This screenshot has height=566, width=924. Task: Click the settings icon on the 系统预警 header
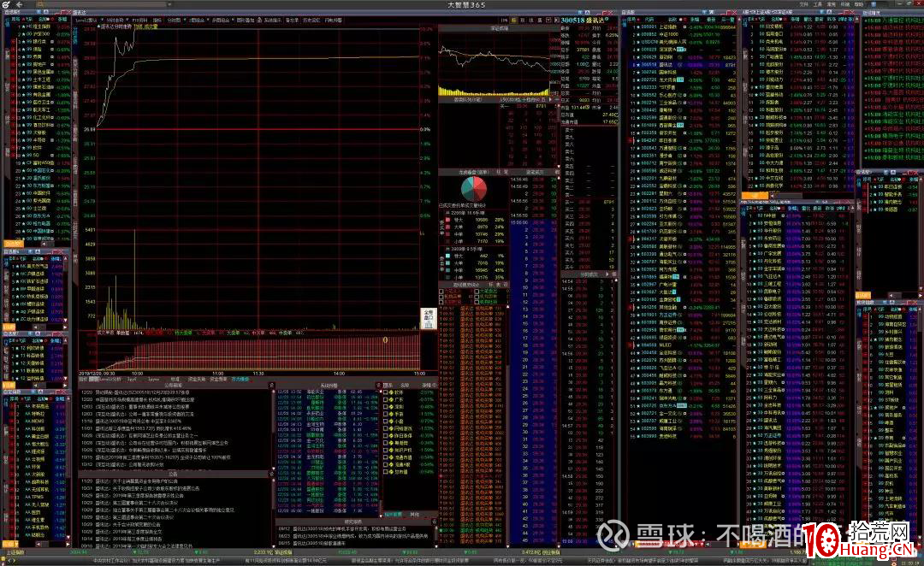pyautogui.click(x=379, y=386)
